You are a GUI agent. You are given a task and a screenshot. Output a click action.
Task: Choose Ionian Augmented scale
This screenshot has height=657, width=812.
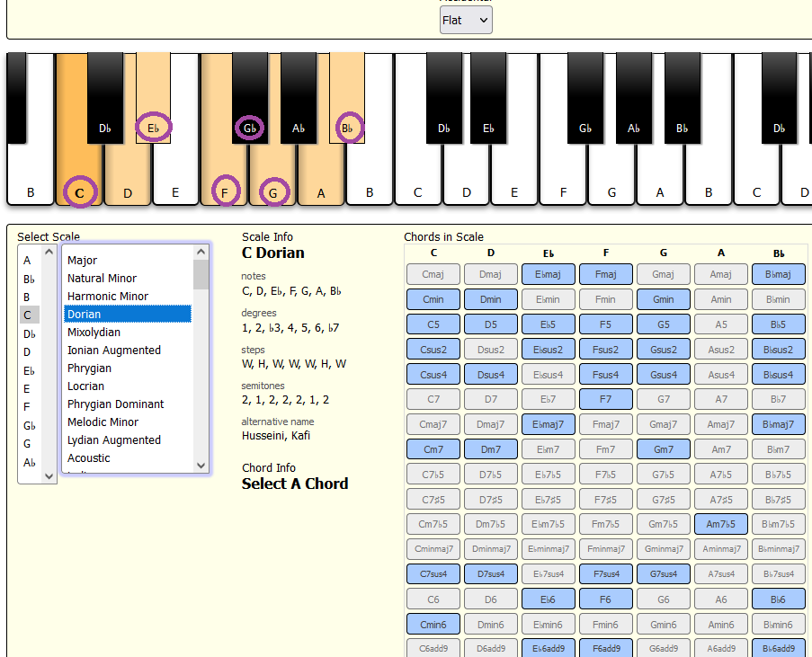coord(128,350)
